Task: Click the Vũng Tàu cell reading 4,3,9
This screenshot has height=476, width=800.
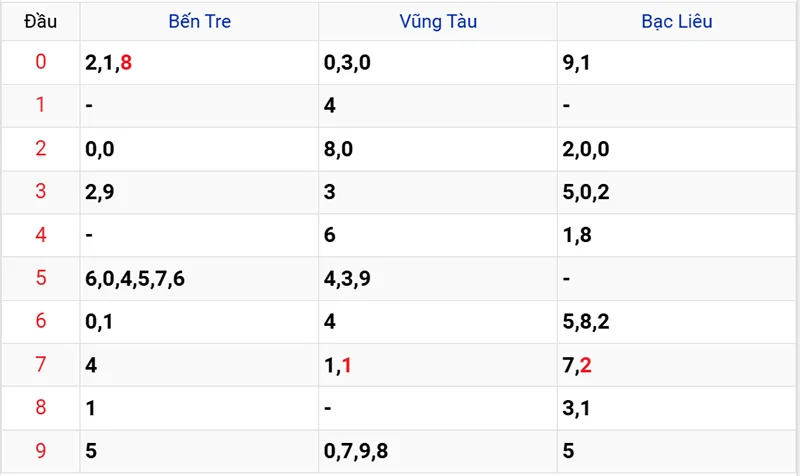Action: [x=347, y=278]
